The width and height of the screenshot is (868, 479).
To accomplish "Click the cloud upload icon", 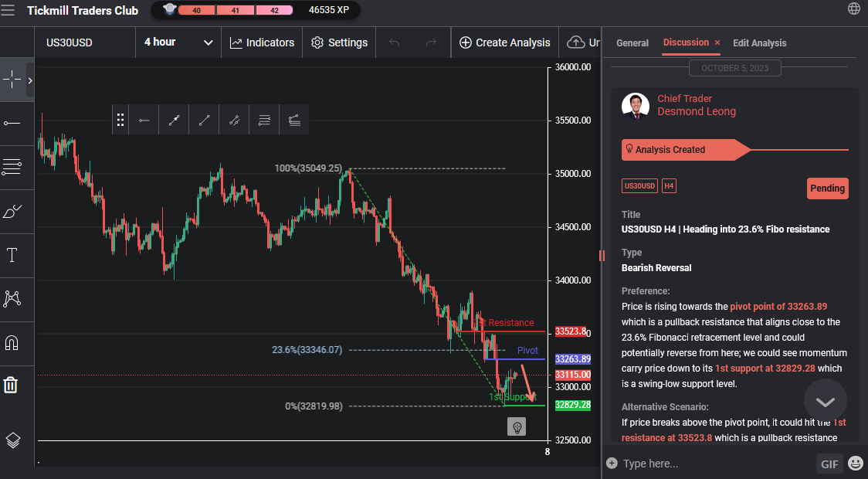I will point(576,42).
